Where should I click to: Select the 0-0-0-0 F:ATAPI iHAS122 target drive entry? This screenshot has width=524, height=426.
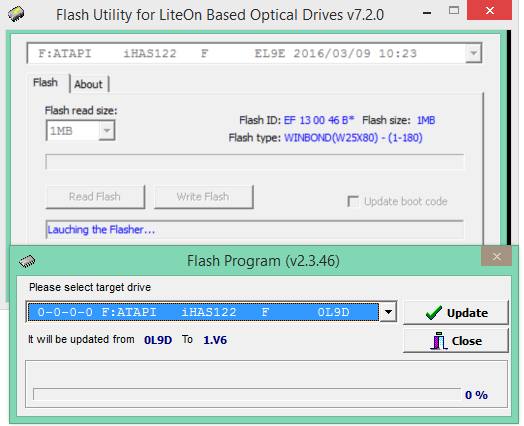pyautogui.click(x=203, y=312)
